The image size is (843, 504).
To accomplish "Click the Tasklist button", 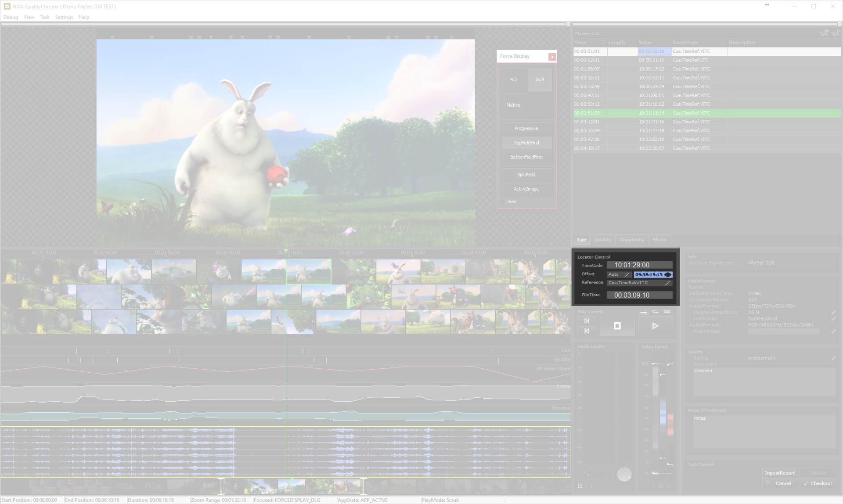I will tap(818, 473).
